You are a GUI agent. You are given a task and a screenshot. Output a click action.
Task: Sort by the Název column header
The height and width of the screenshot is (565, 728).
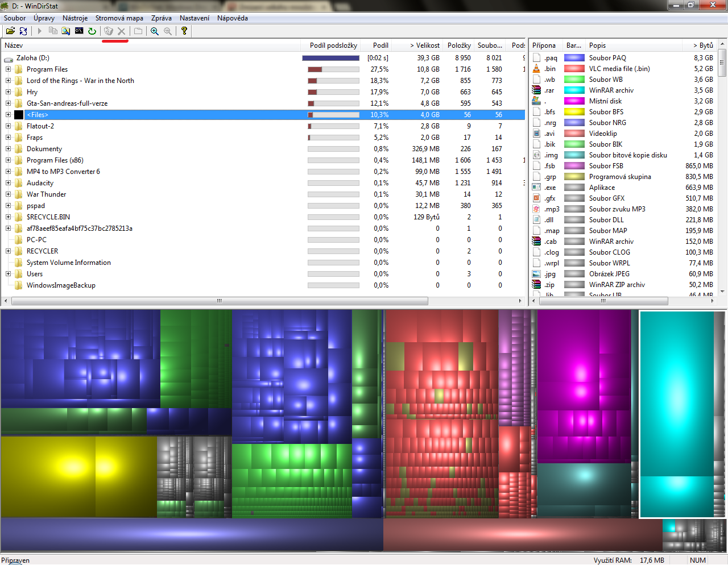click(151, 45)
